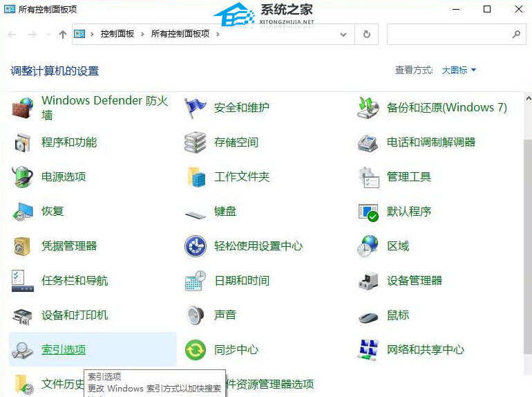
Task: Click the Control Panel icon in address bar
Action: click(x=79, y=34)
